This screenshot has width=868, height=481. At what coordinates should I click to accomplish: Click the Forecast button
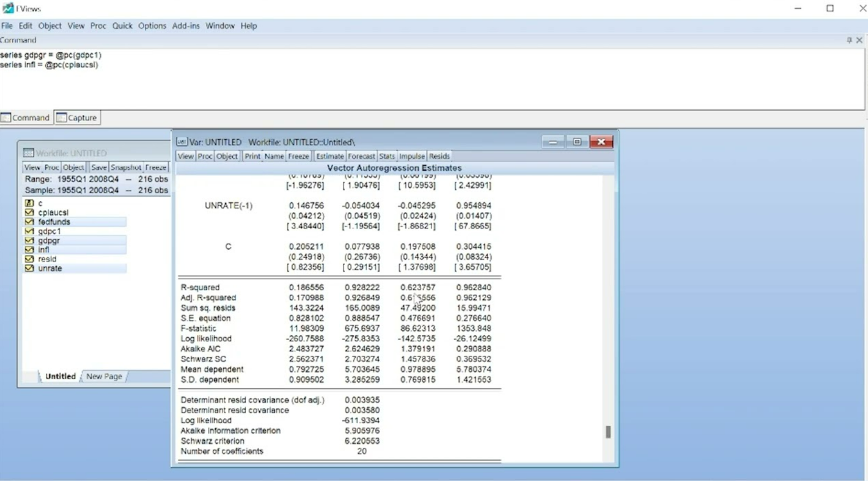[x=361, y=156]
